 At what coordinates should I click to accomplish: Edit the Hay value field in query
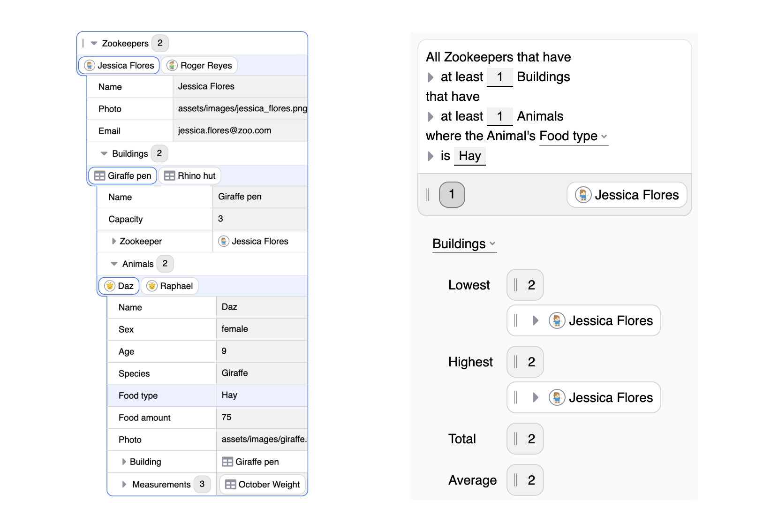tap(469, 156)
